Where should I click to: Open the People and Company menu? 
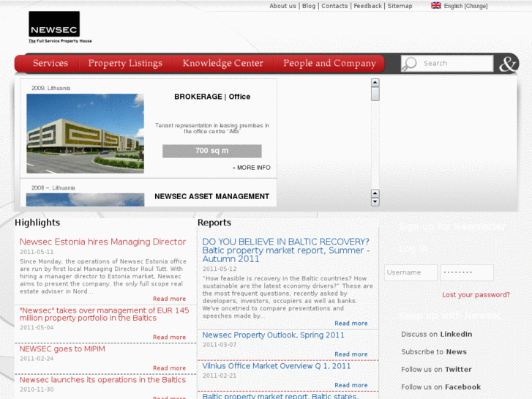(330, 63)
